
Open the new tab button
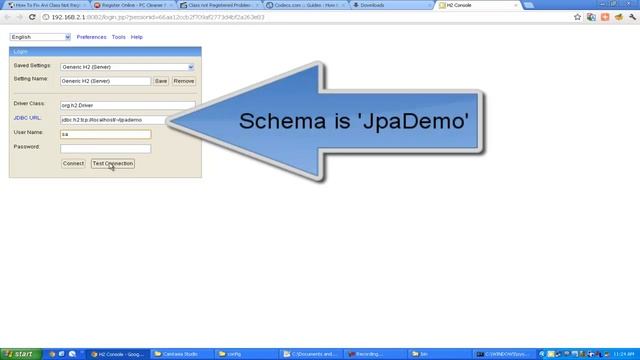529,5
